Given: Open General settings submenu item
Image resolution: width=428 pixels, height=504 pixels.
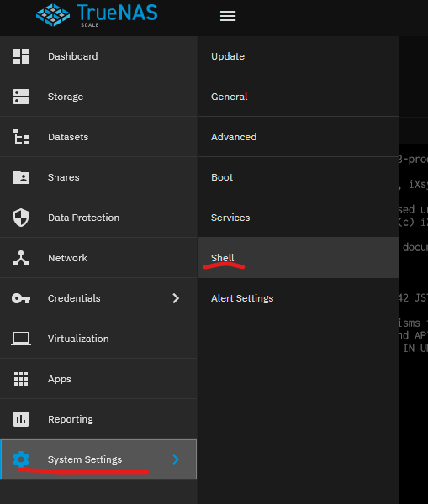Looking at the screenshot, I should click(x=298, y=97).
